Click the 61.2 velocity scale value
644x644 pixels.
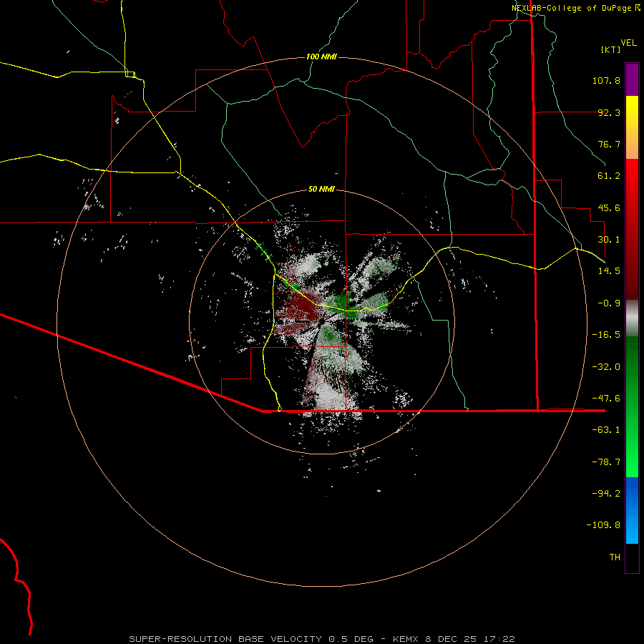pyautogui.click(x=609, y=176)
